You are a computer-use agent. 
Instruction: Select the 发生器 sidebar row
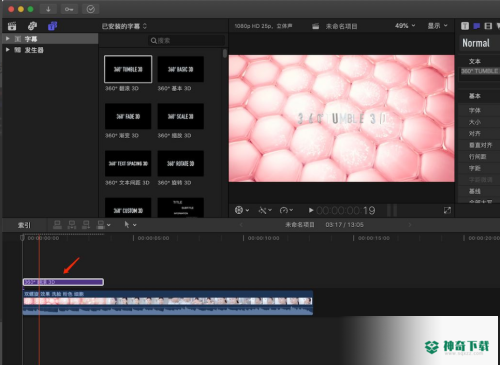pyautogui.click(x=50, y=50)
